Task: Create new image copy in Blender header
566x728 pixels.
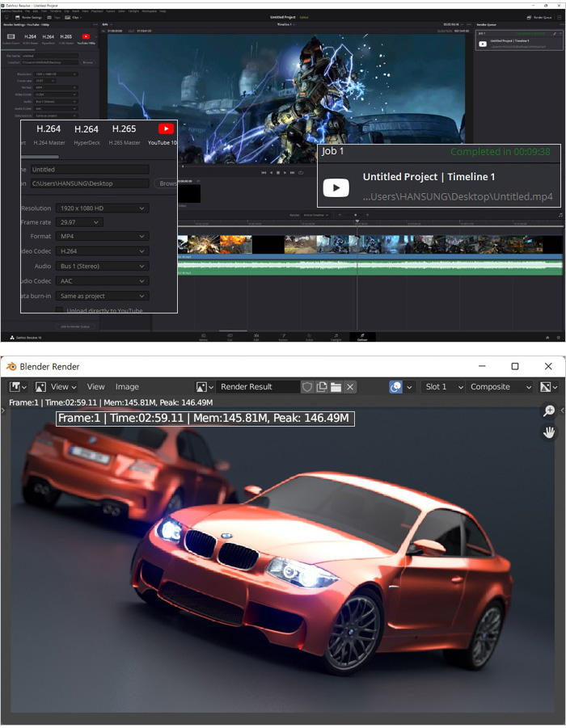Action: coord(322,387)
